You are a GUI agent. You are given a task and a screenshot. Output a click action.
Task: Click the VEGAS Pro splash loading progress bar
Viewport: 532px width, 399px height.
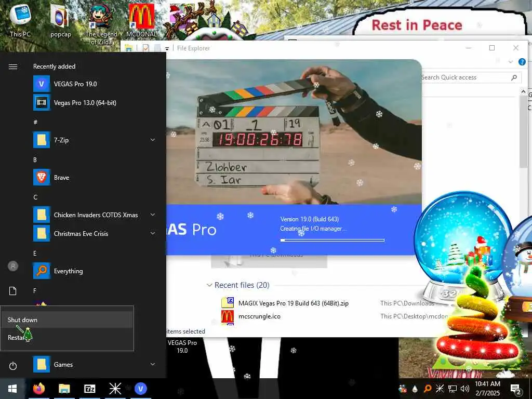[x=332, y=240]
